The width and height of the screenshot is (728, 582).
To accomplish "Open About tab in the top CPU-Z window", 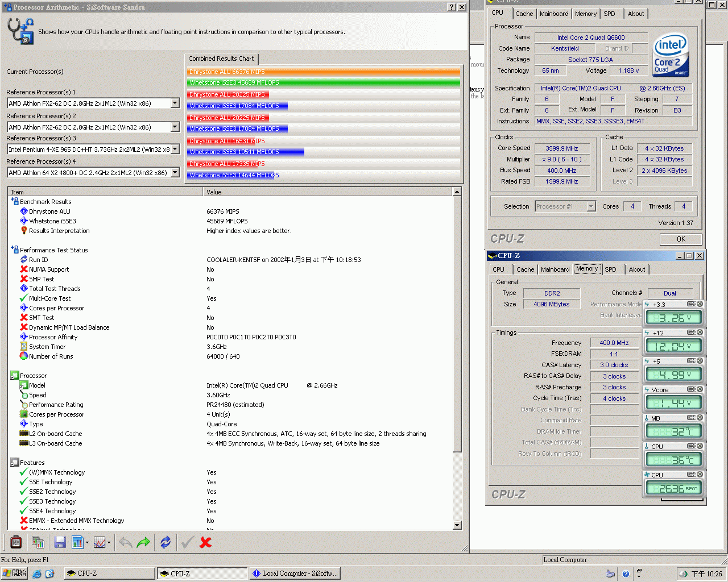I will coord(636,14).
